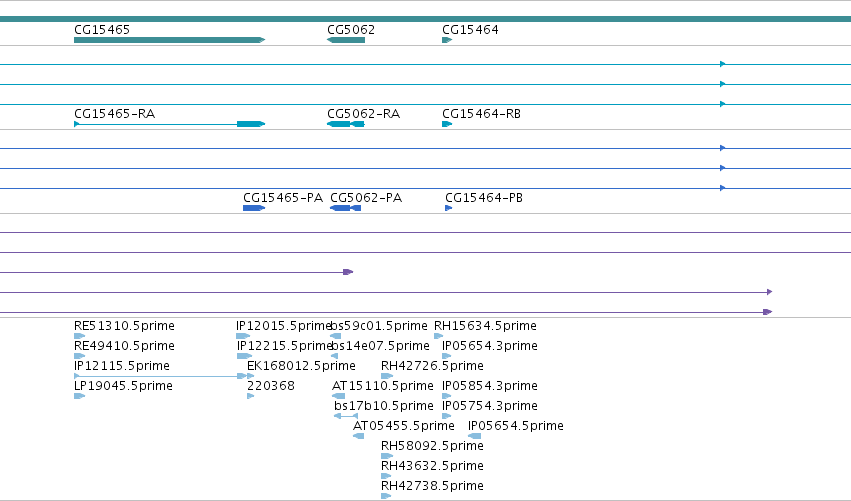Open EST RH43632.5prime

pyautogui.click(x=432, y=466)
